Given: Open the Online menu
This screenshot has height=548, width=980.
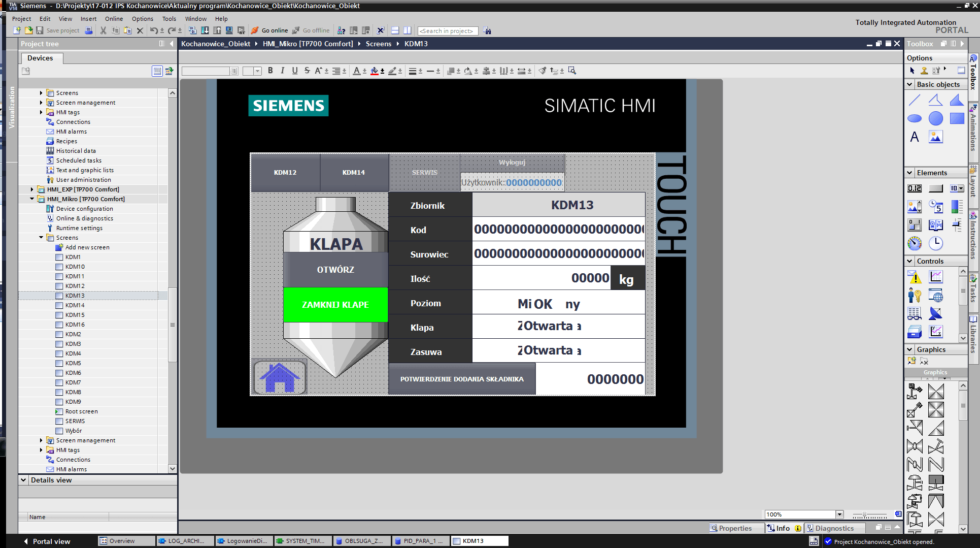Looking at the screenshot, I should click(114, 19).
